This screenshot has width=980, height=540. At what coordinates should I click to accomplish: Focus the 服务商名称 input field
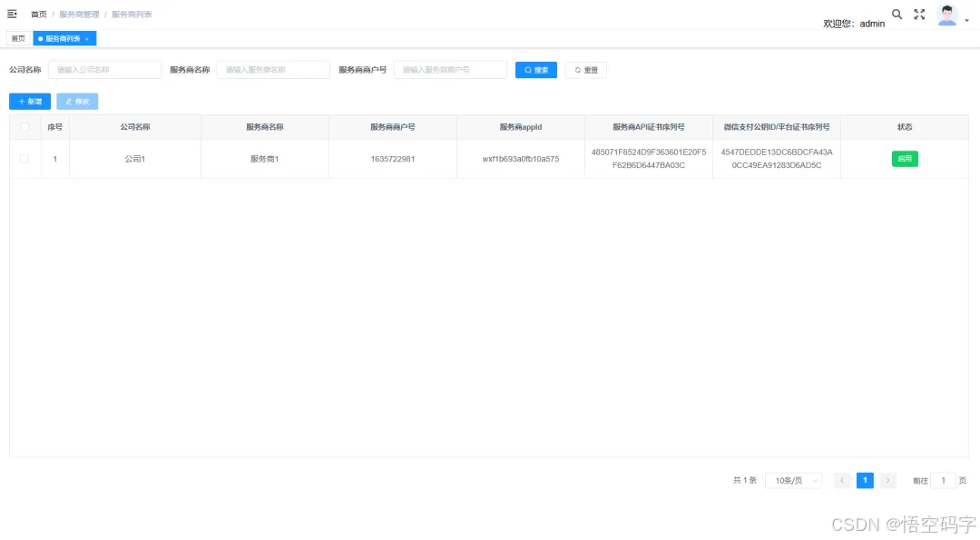click(x=273, y=70)
